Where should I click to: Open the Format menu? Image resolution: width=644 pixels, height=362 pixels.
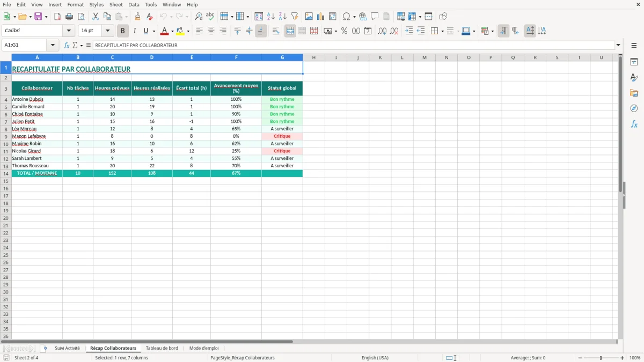(75, 4)
